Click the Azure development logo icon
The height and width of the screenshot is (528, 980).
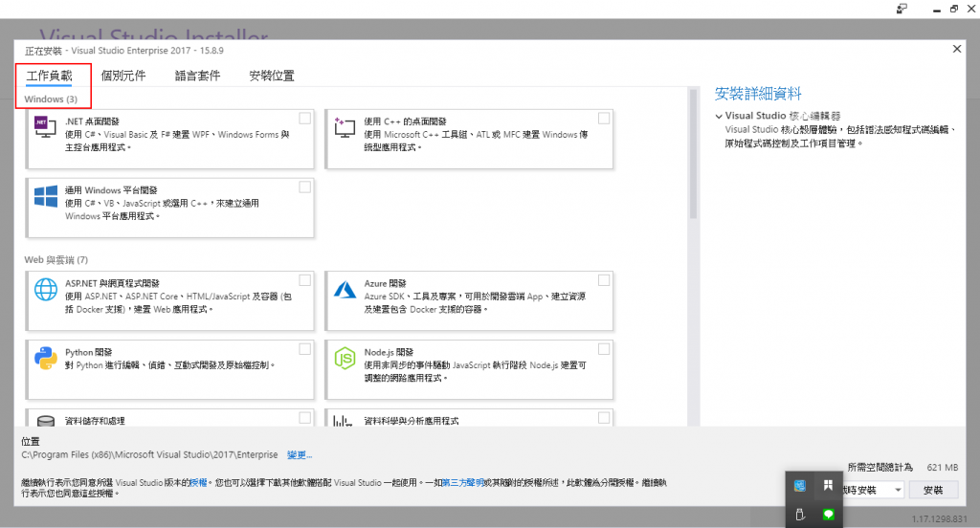(x=345, y=289)
